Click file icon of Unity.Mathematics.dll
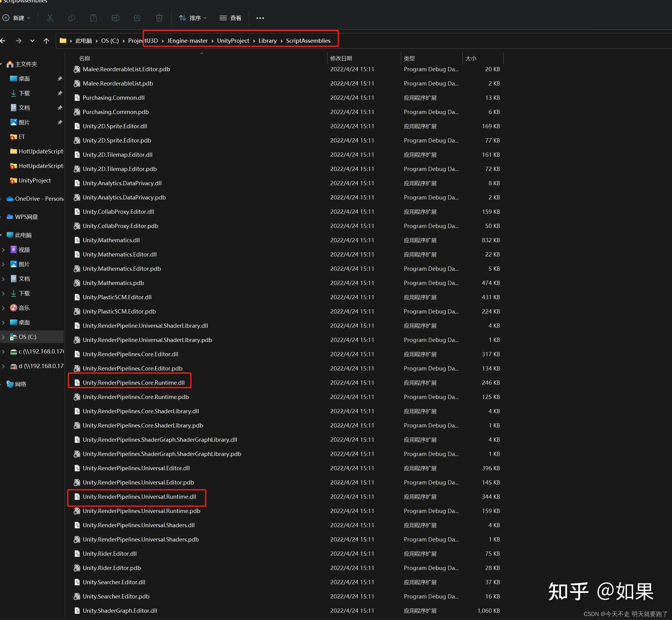The image size is (672, 620). 77,240
